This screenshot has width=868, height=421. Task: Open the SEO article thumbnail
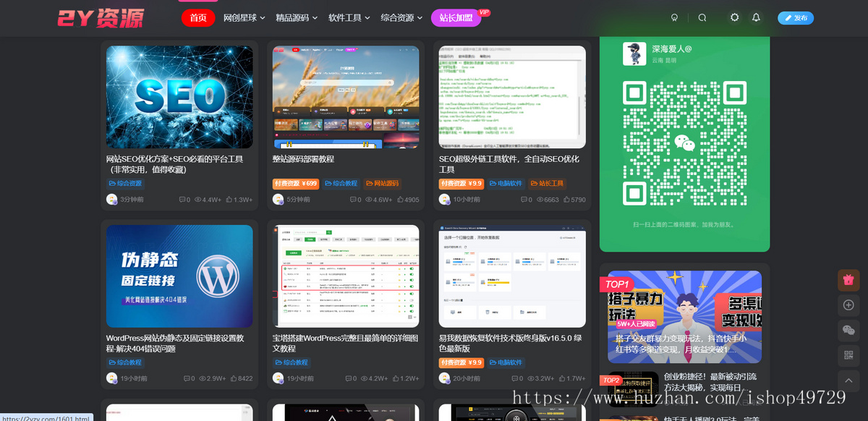pyautogui.click(x=179, y=98)
